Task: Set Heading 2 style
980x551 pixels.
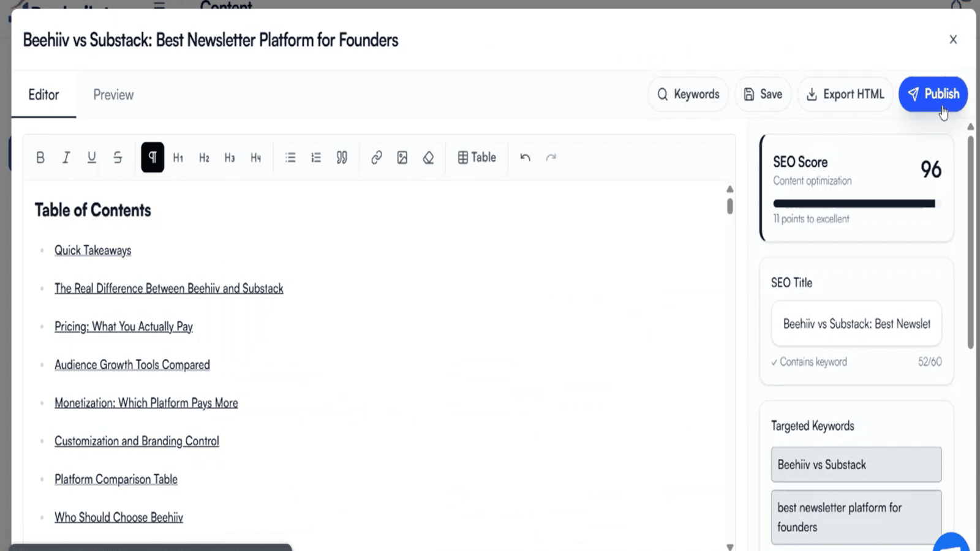Action: tap(204, 157)
